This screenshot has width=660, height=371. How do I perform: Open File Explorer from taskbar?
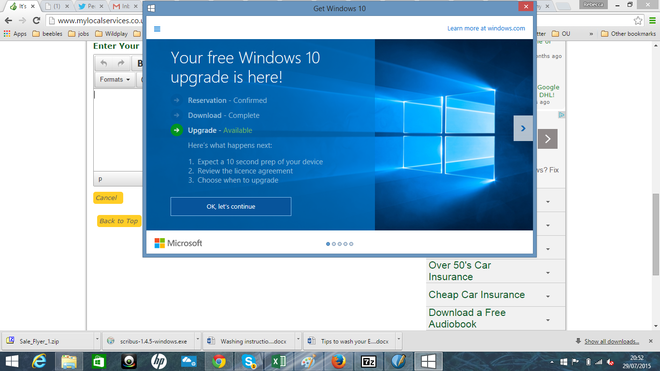pos(69,361)
